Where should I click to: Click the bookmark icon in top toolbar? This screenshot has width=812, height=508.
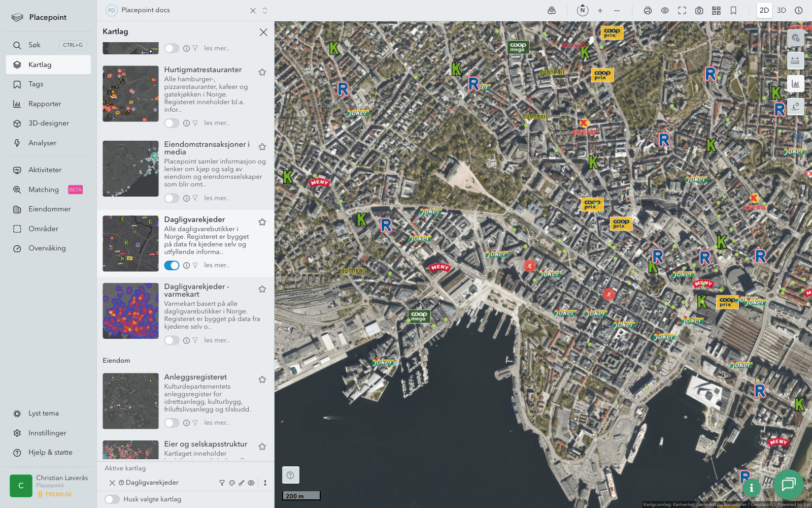click(x=733, y=11)
